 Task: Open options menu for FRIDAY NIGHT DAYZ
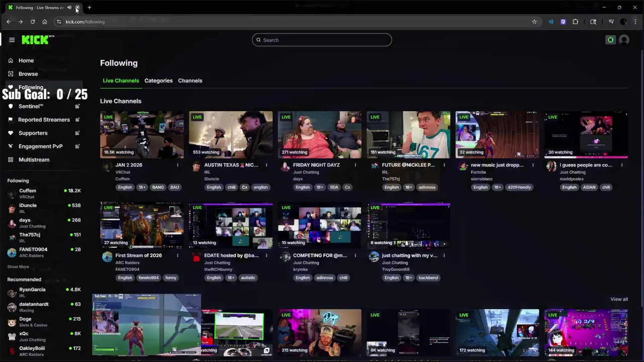tap(355, 165)
